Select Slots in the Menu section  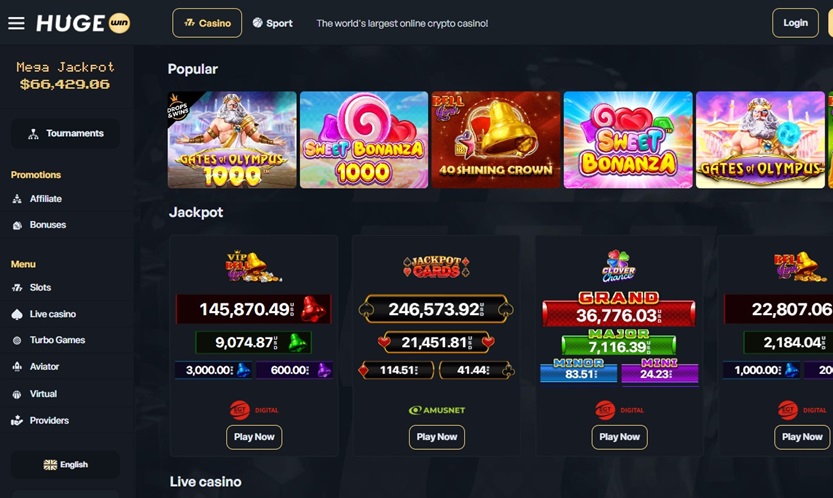point(40,288)
